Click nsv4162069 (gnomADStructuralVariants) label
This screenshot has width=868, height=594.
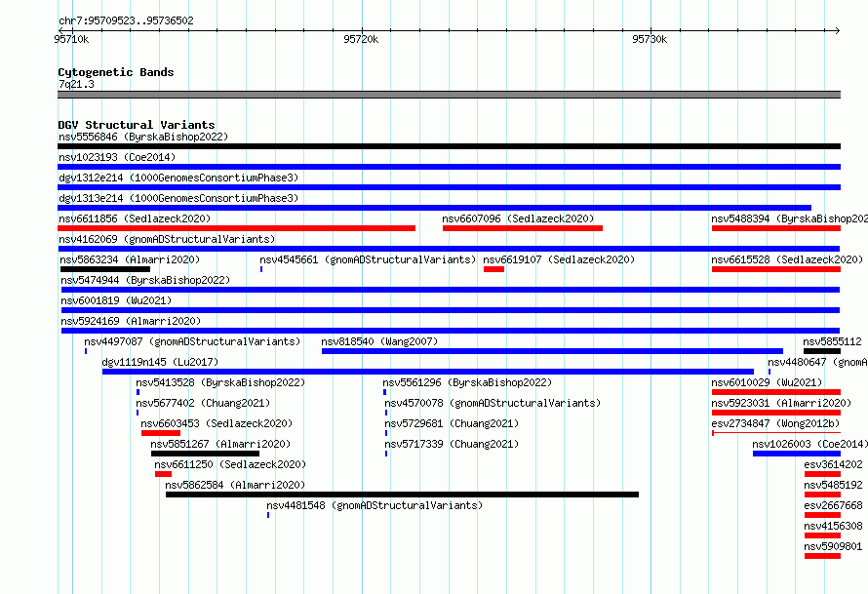point(167,239)
